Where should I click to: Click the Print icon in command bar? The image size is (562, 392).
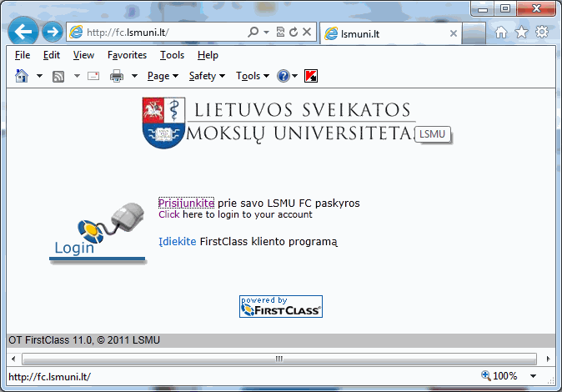click(117, 76)
